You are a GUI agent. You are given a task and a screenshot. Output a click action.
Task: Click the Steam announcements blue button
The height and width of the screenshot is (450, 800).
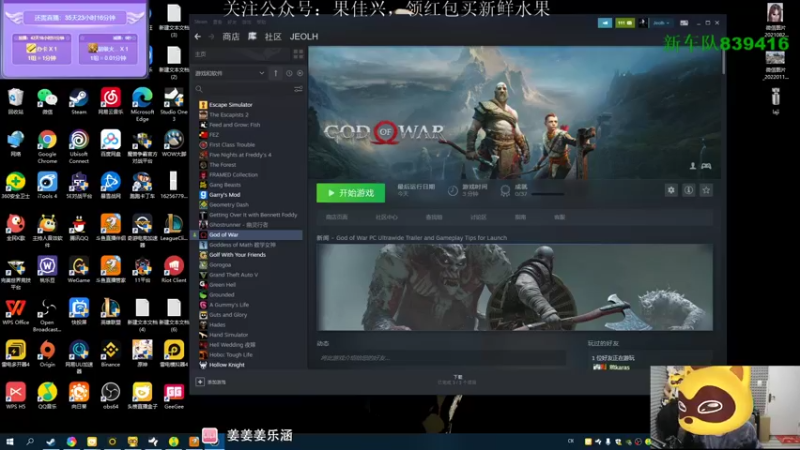(605, 23)
